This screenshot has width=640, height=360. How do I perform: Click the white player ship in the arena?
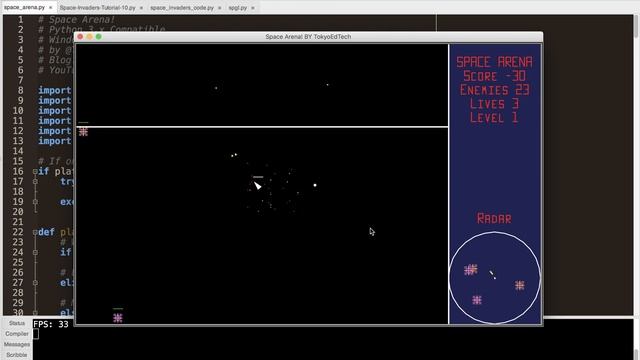pyautogui.click(x=258, y=186)
